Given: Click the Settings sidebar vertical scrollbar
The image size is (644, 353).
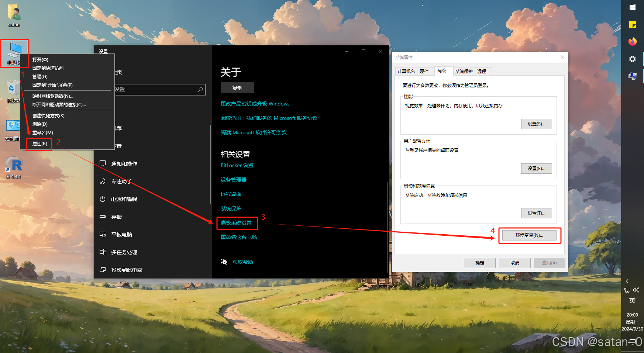Looking at the screenshot, I should point(211,165).
